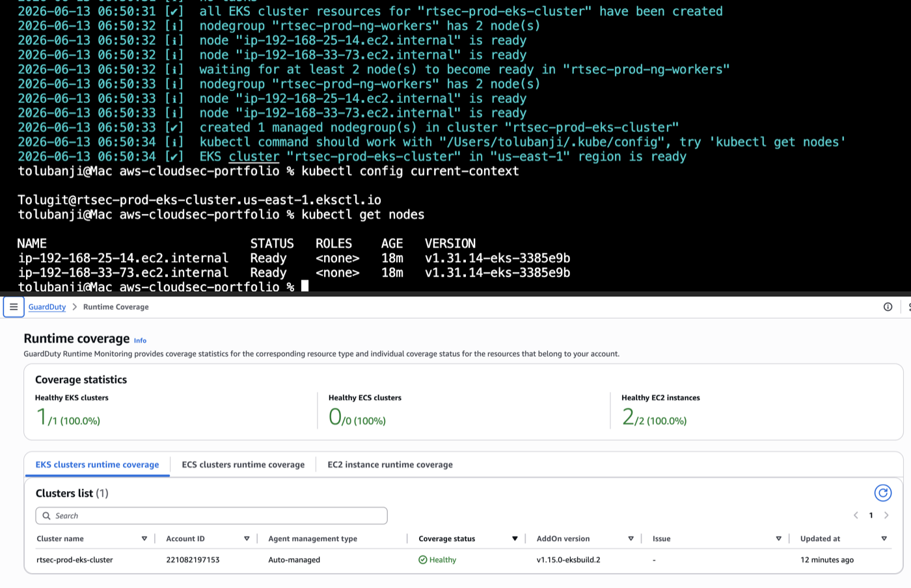This screenshot has width=911, height=588.
Task: Go to previous page of clusters
Action: pyautogui.click(x=856, y=515)
